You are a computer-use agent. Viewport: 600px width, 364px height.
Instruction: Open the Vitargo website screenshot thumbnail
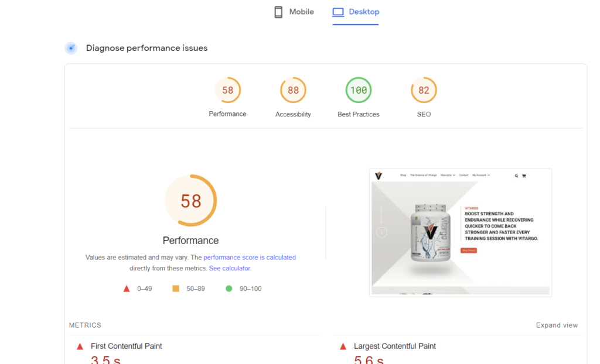460,232
